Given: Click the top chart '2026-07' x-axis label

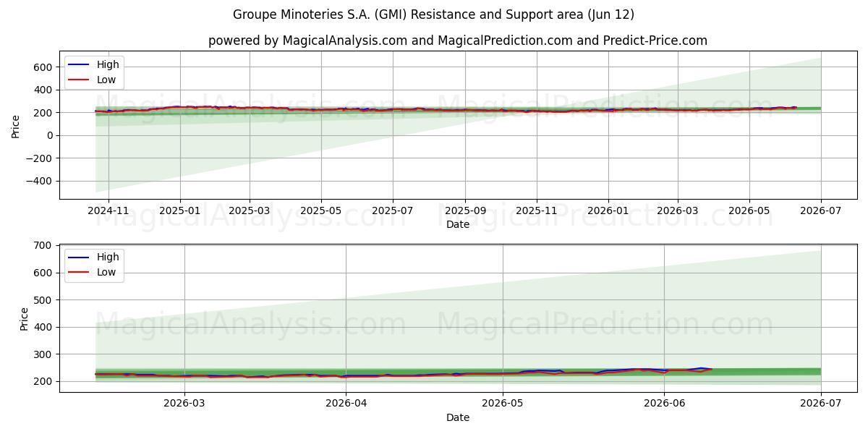Looking at the screenshot, I should coord(820,211).
